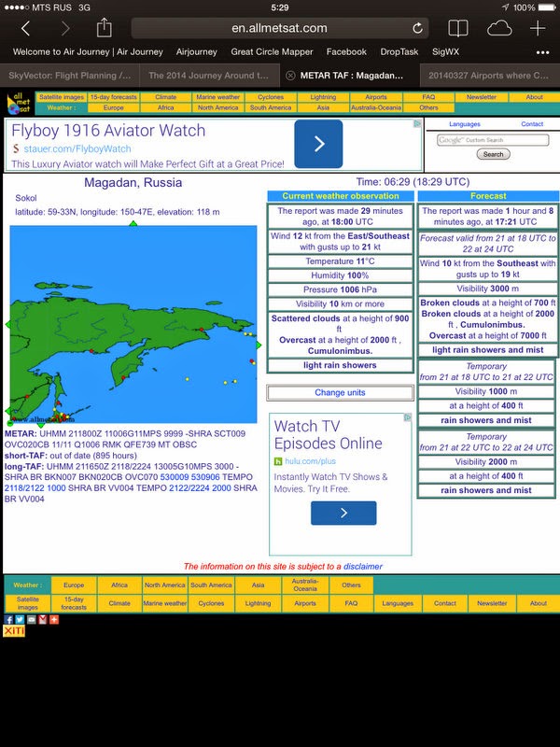This screenshot has width=560, height=747.
Task: Click Marine weather in bottom footer menu
Action: [x=165, y=603]
